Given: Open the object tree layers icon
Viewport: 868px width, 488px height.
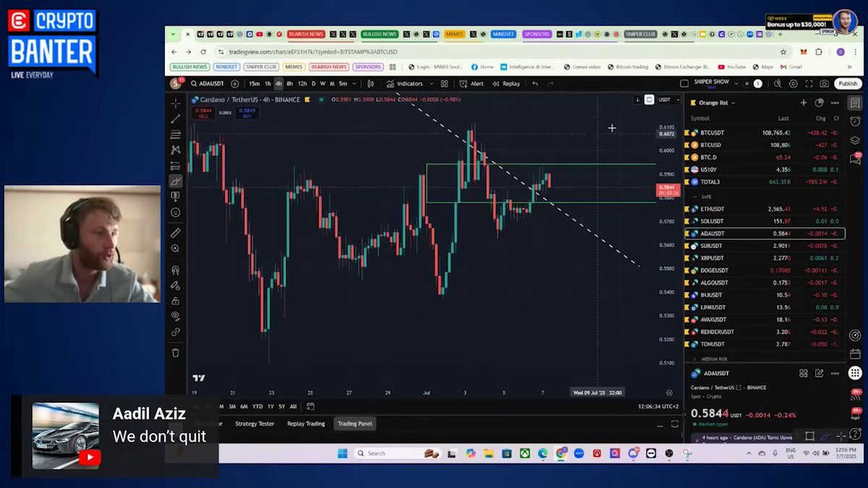Looking at the screenshot, I should pyautogui.click(x=855, y=140).
